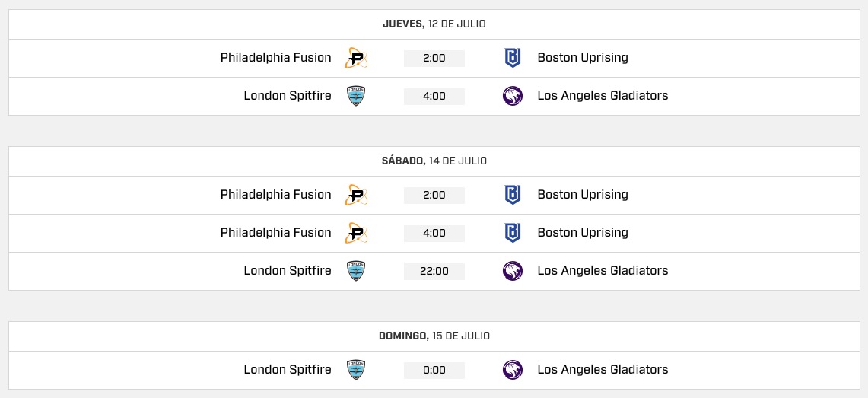Select Boston Uprising name in Saturday 4:00 match

pos(583,233)
